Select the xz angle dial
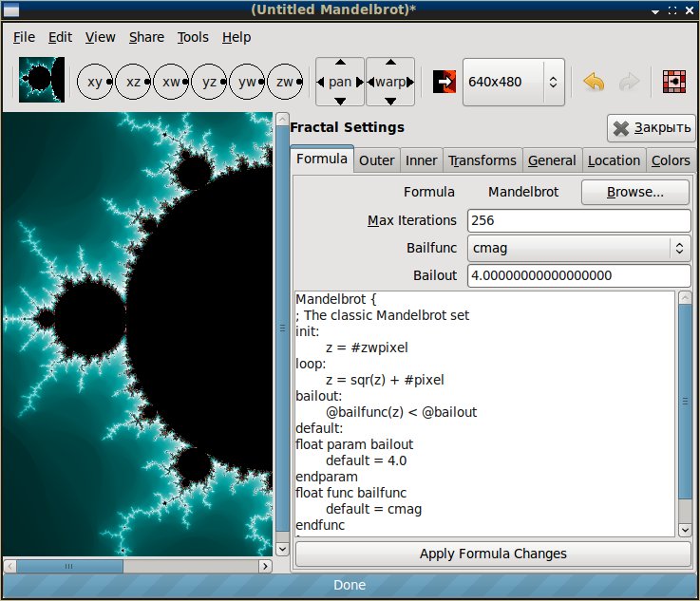 133,82
